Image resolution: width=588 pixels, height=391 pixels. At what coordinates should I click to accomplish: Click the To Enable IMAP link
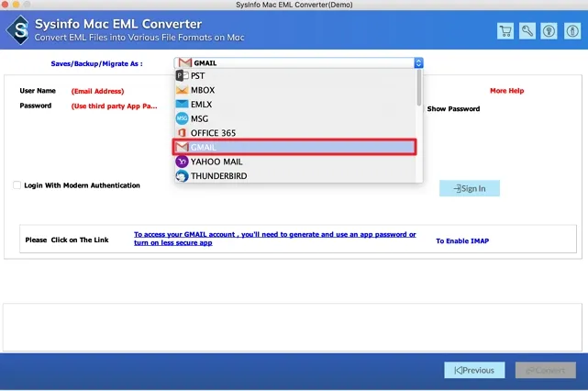coord(462,240)
